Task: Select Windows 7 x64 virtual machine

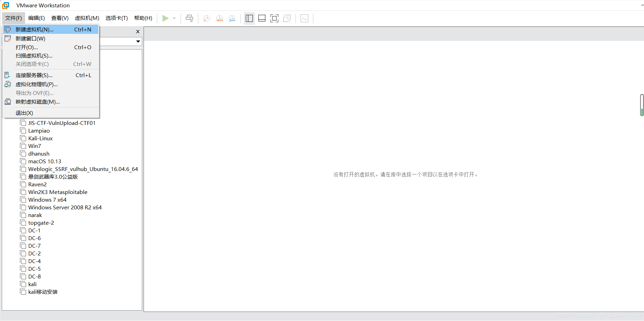Action: [47, 200]
